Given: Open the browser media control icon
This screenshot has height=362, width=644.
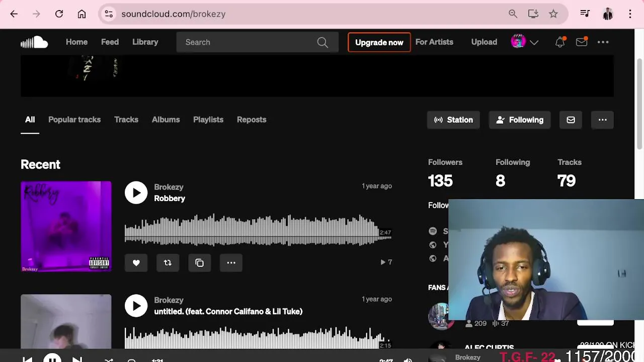Looking at the screenshot, I should (x=585, y=14).
